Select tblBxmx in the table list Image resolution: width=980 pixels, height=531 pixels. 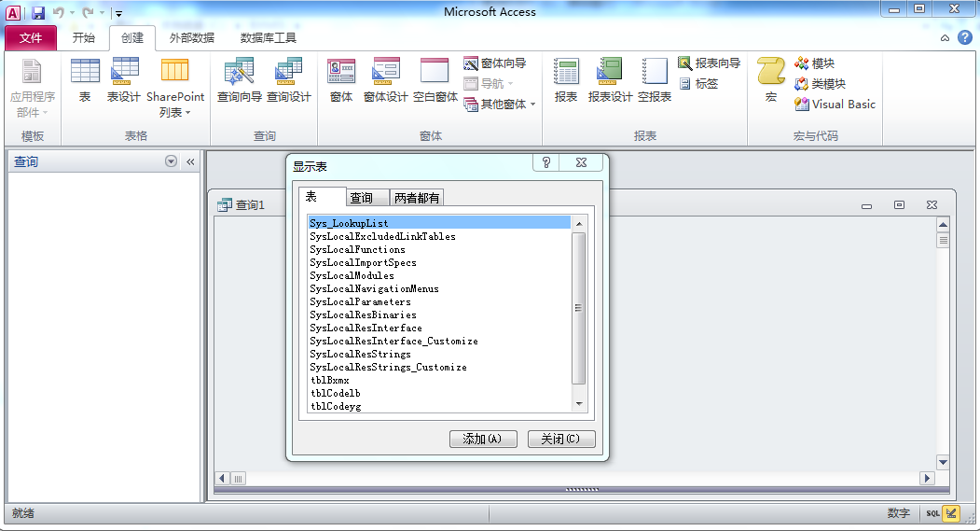(439, 380)
